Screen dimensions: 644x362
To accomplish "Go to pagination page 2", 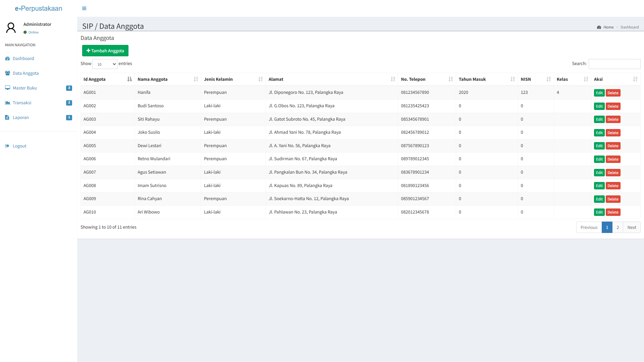I will click(x=618, y=227).
